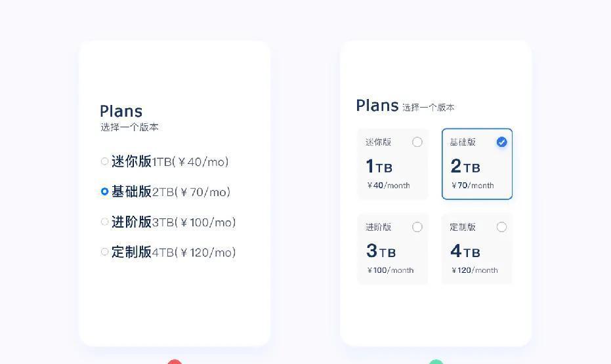
Task: Click the large 4TB text on the card
Action: 465,251
